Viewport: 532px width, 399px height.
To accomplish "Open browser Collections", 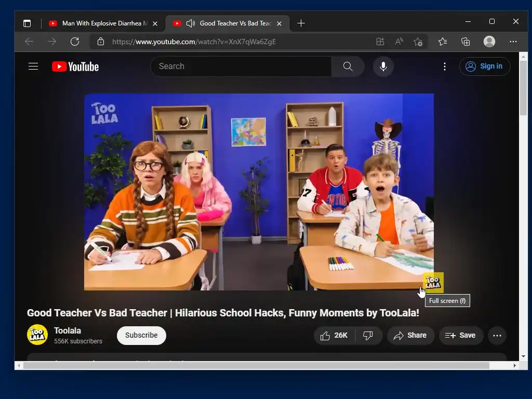I will click(465, 42).
